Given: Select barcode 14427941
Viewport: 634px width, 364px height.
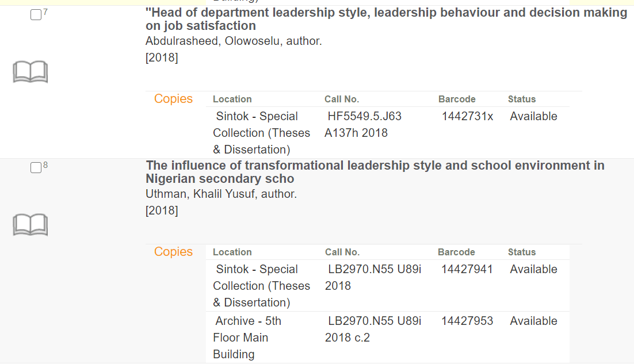Looking at the screenshot, I should click(467, 269).
